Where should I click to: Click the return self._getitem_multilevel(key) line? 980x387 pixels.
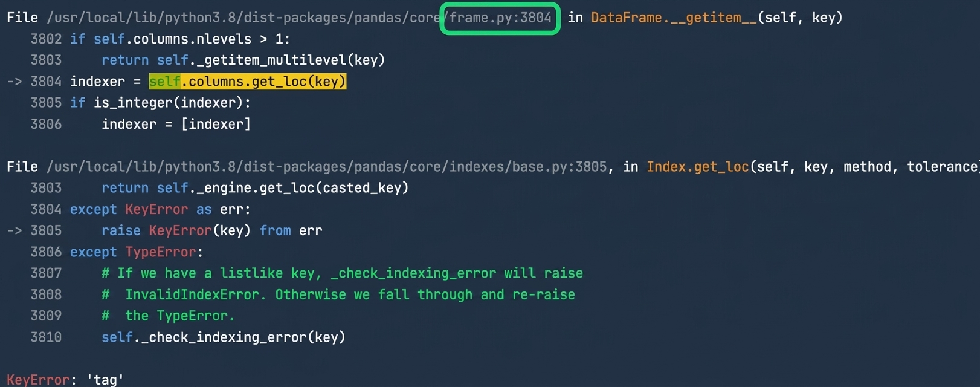coord(243,60)
